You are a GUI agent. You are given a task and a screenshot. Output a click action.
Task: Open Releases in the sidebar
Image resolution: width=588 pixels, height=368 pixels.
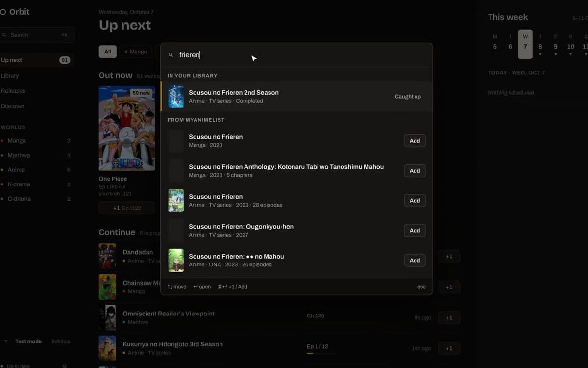tap(37, 91)
